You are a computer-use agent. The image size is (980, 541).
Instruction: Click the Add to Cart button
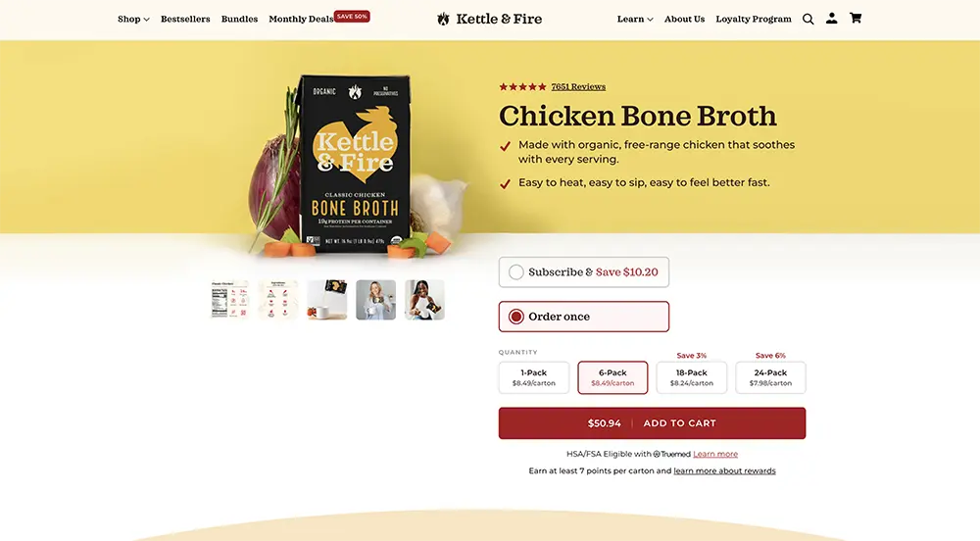point(652,423)
